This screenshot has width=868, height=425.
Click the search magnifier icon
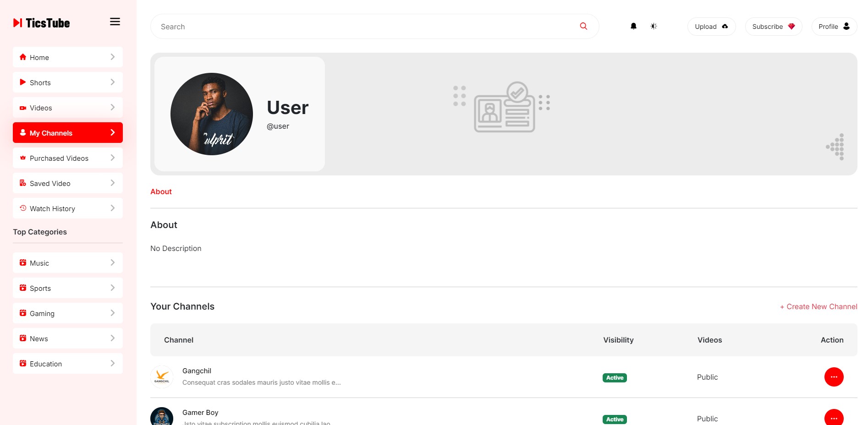pos(583,26)
